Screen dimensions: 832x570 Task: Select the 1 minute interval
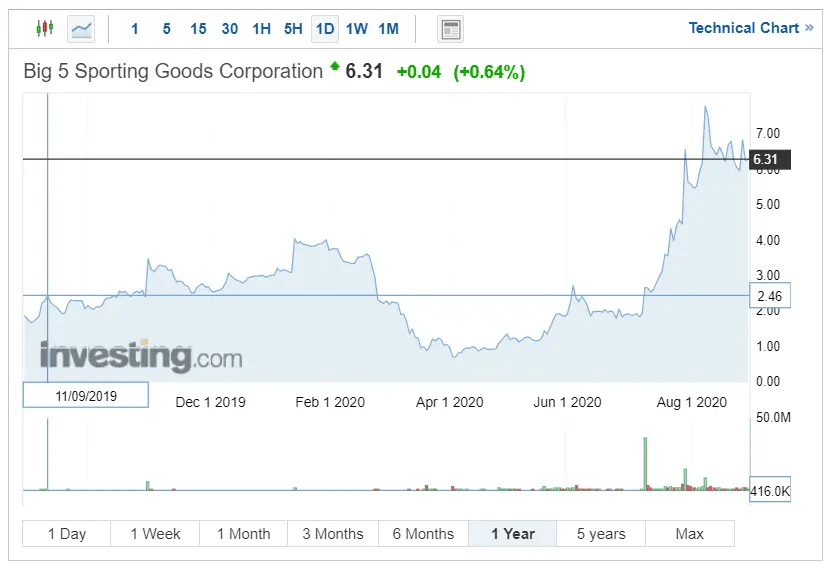135,29
